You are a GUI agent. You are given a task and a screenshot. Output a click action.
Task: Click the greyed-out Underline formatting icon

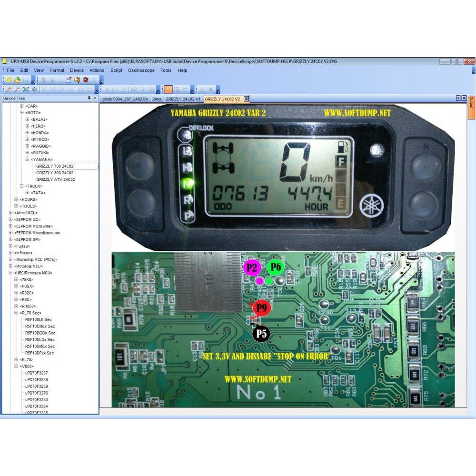click(124, 89)
